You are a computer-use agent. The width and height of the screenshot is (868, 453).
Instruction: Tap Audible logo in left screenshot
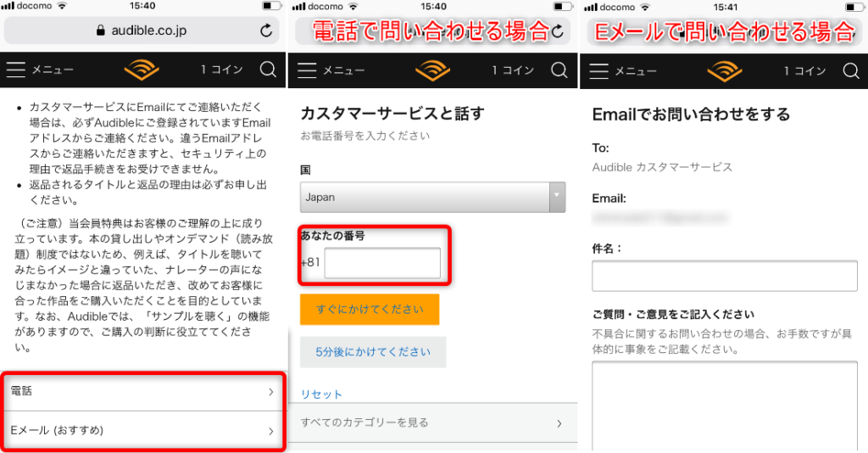coord(142,70)
